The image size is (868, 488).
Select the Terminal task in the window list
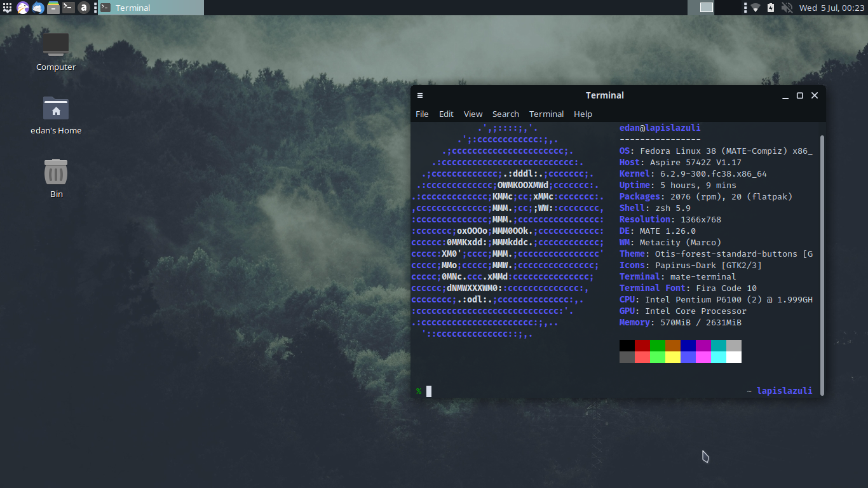tap(151, 8)
